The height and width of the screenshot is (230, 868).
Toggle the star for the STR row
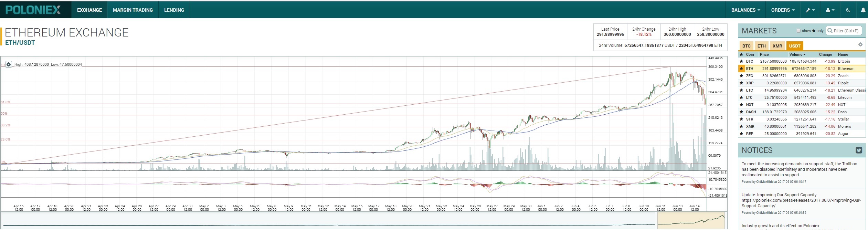[x=741, y=119]
